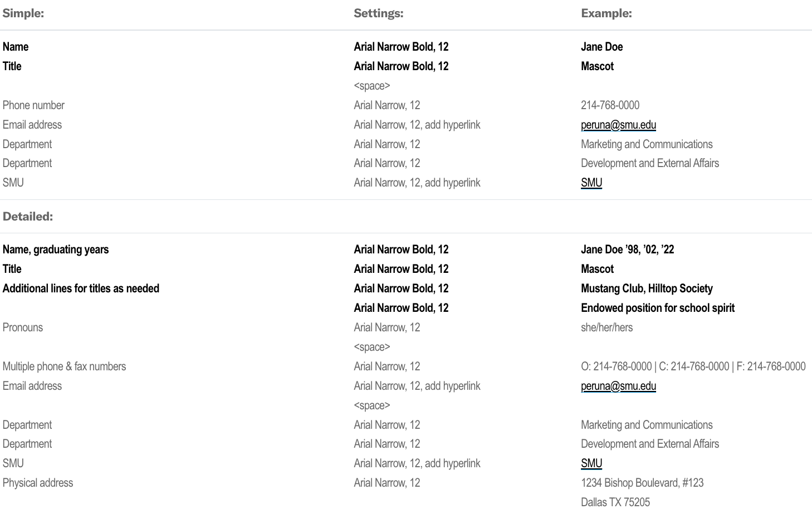Select the 'Jane Doe '98, '02, '22' text
The height and width of the screenshot is (514, 812).
tap(627, 249)
